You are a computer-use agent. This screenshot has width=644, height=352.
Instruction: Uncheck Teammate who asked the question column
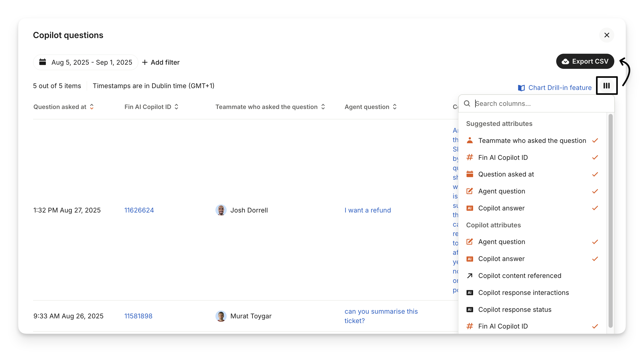tap(532, 141)
